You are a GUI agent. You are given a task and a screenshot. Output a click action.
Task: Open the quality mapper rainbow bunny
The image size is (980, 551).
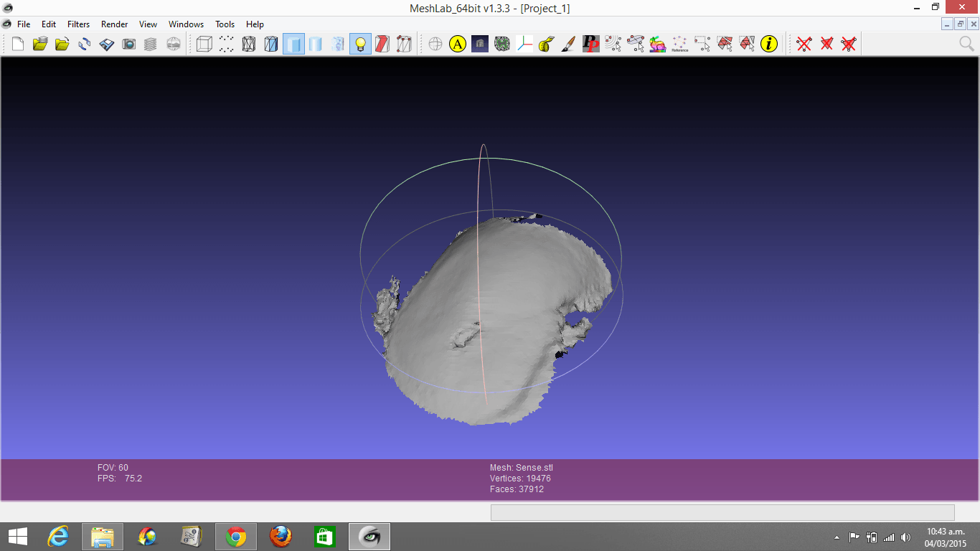658,44
